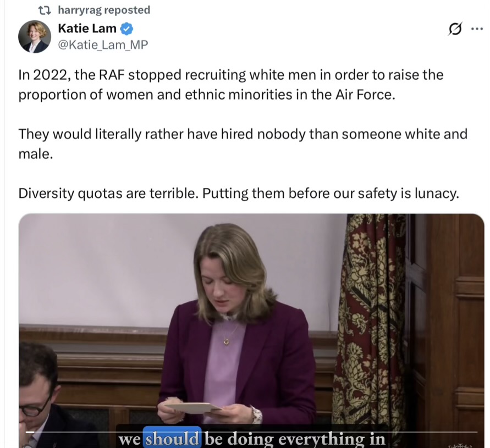This screenshot has width=490, height=448.
Task: Click the highlighted caption word "should"
Action: point(172,439)
